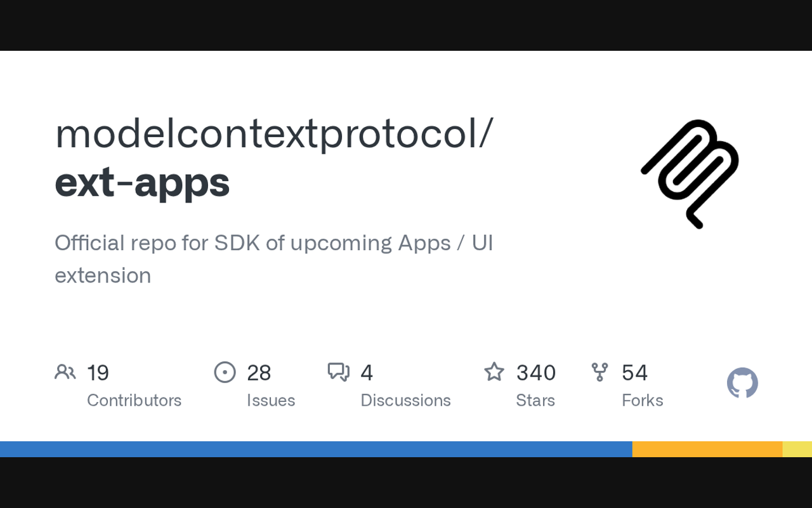Click the Stars star icon

click(x=494, y=372)
